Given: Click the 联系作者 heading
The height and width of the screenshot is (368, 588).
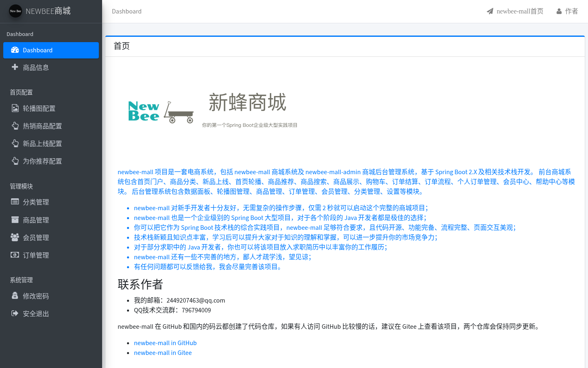Looking at the screenshot, I should [x=140, y=284].
